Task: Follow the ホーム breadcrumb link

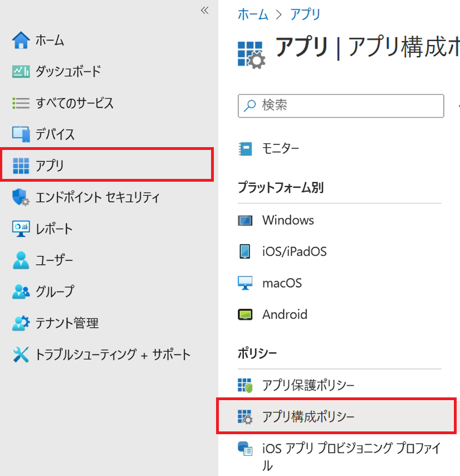Action: click(253, 14)
